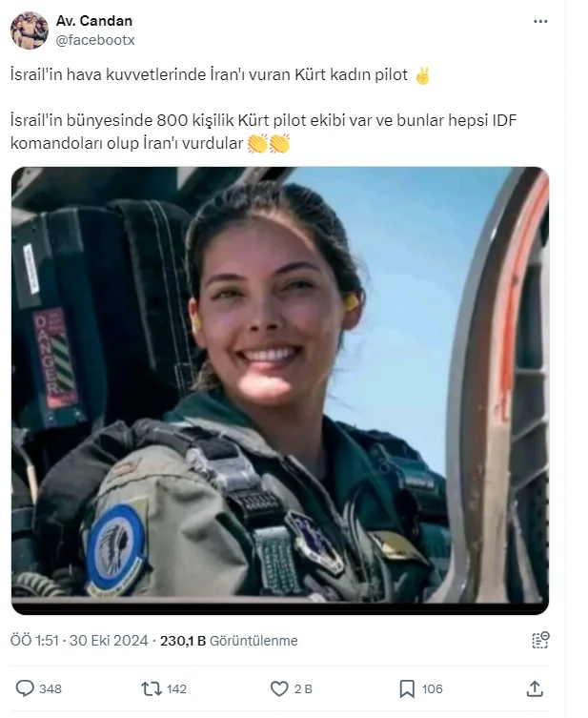Open the Av. Candan display name link
The image size is (588, 718).
tap(94, 21)
